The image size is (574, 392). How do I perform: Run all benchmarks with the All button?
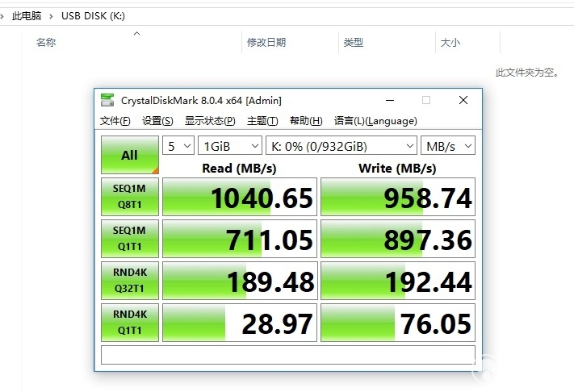130,155
